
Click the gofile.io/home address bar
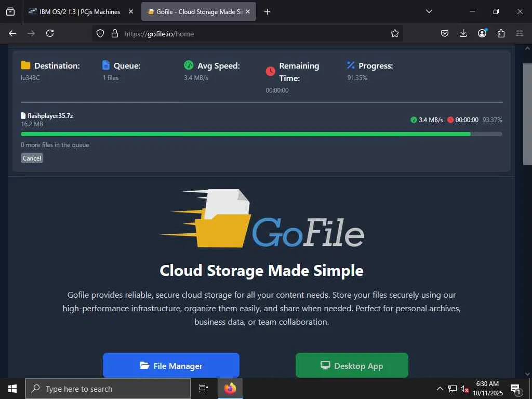click(248, 33)
